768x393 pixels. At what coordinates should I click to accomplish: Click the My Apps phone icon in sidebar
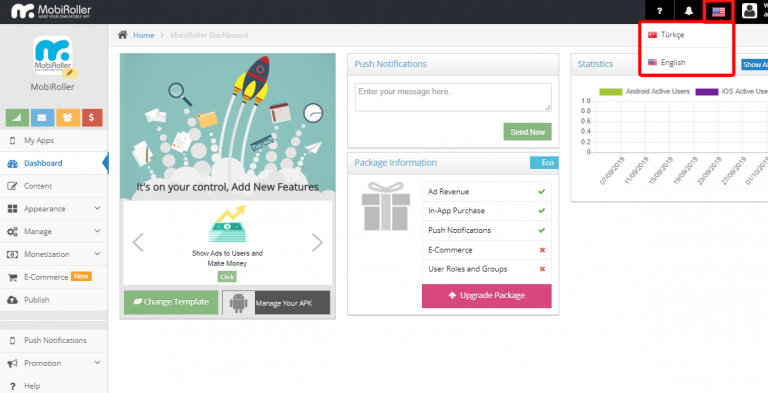(x=13, y=141)
